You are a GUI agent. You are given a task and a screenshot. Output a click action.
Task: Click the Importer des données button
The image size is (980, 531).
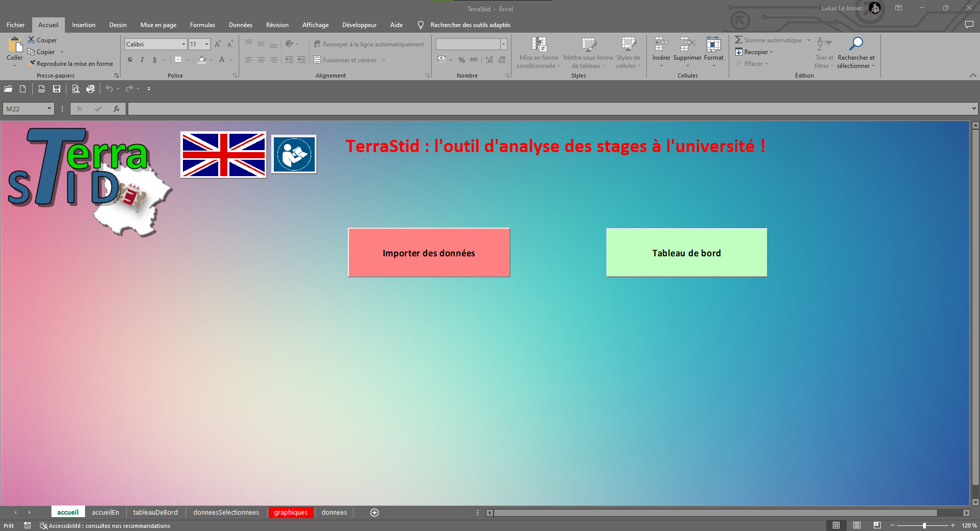pyautogui.click(x=429, y=253)
